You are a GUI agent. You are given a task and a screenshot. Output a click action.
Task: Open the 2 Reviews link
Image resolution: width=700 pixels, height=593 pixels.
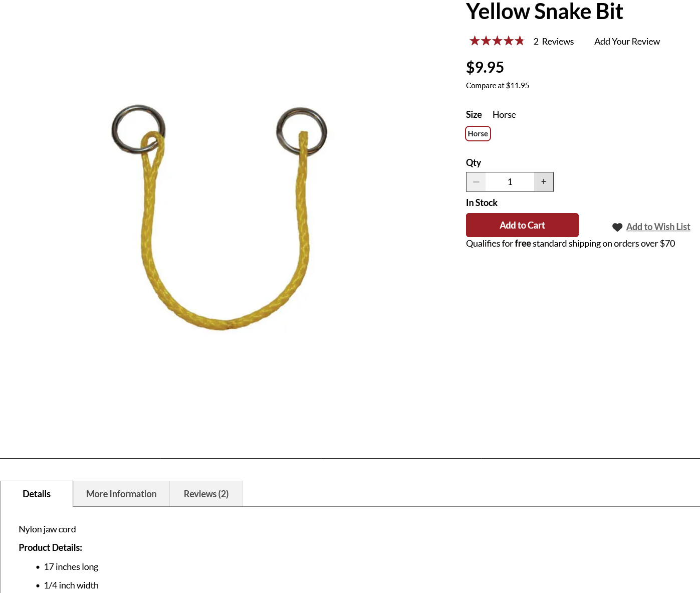[554, 42]
